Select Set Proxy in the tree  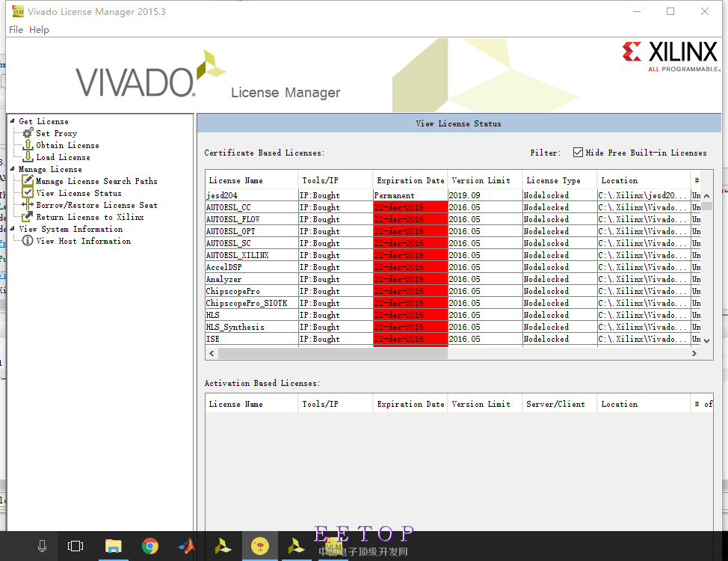coord(57,133)
